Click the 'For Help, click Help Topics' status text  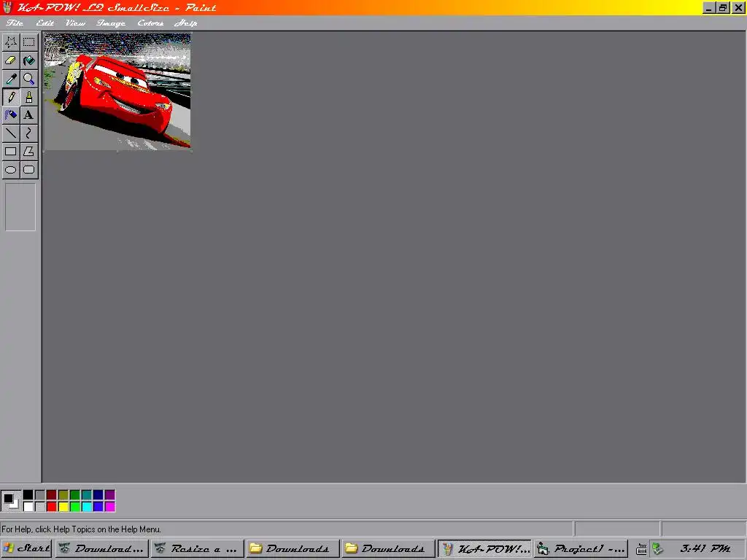point(82,529)
